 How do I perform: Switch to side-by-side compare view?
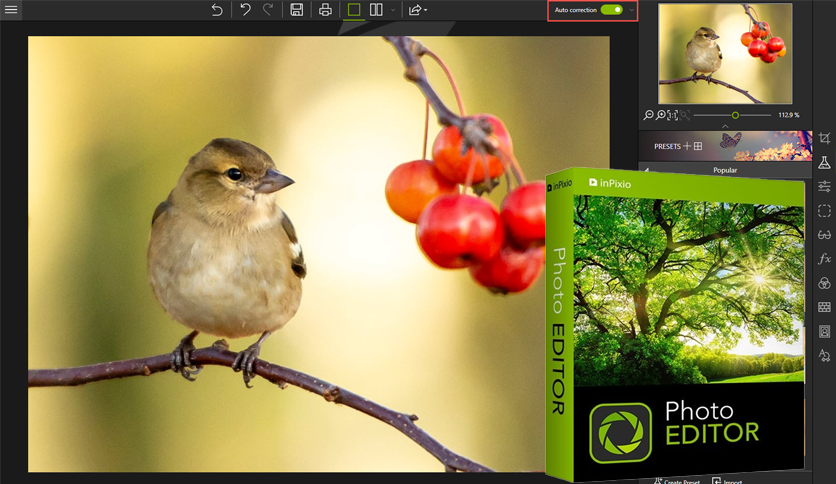pos(376,10)
